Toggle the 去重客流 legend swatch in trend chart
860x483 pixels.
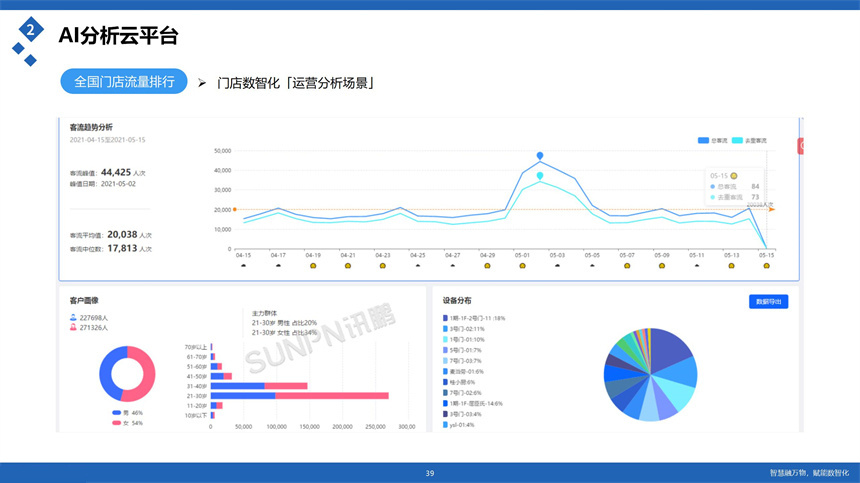[x=737, y=140]
